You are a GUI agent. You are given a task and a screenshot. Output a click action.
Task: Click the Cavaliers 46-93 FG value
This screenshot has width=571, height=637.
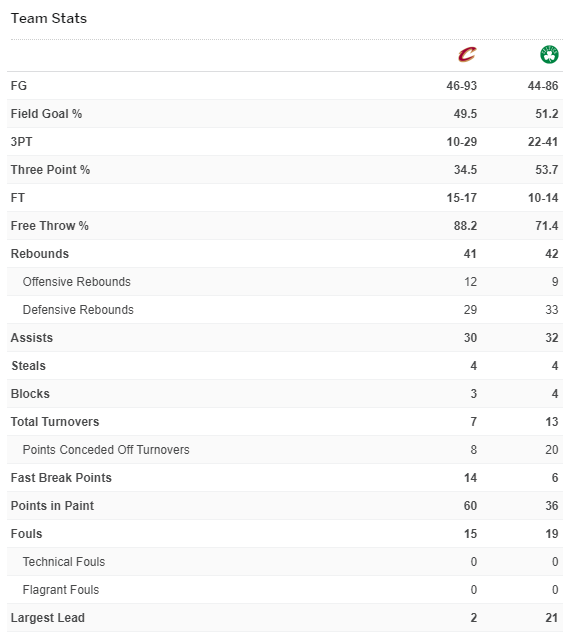point(461,86)
